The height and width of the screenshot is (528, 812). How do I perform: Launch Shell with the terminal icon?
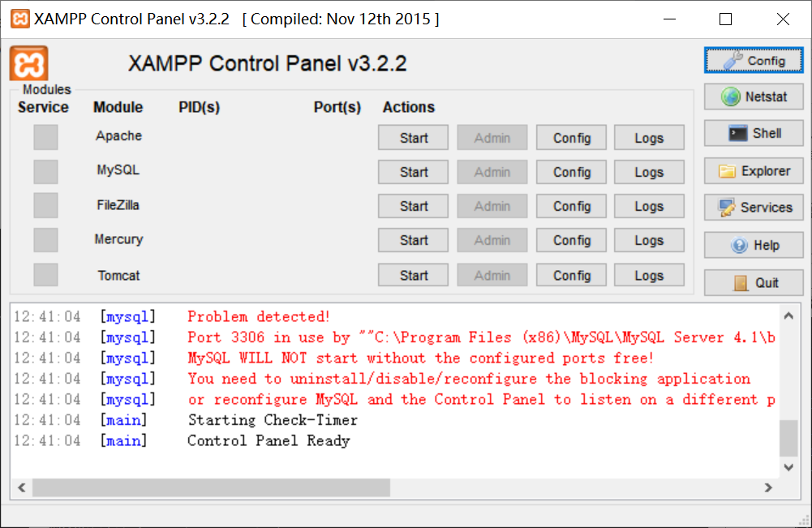tap(754, 134)
